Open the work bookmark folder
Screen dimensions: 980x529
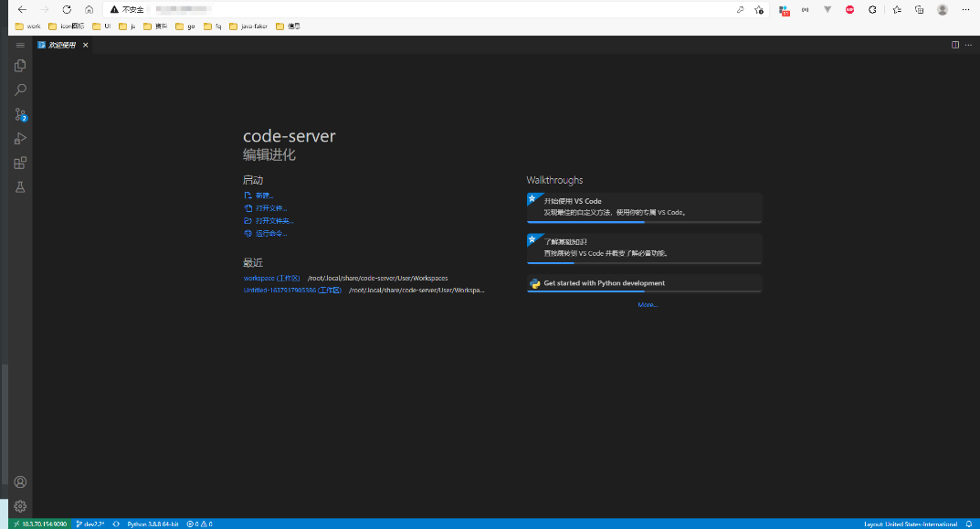[27, 26]
